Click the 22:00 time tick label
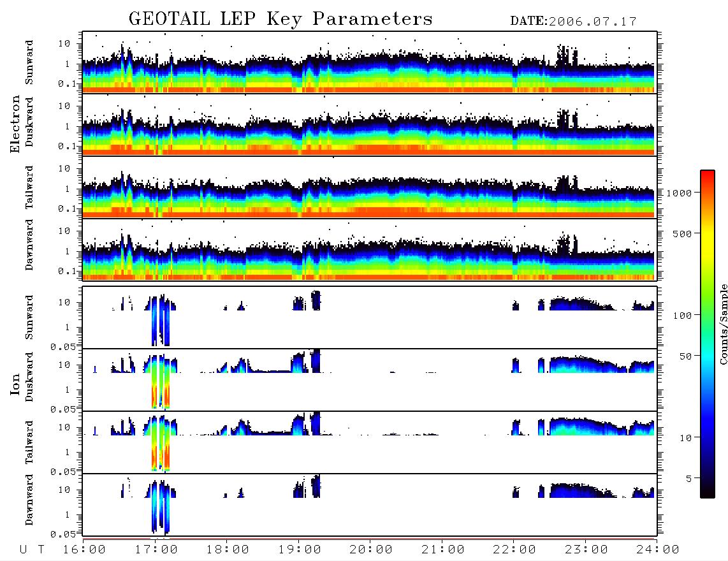Viewport: 728px width, 561px height. coord(514,550)
